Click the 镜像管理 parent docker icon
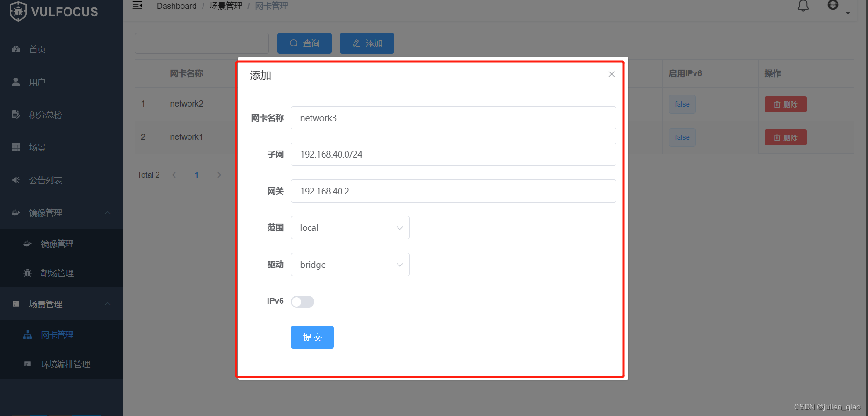 [x=16, y=213]
